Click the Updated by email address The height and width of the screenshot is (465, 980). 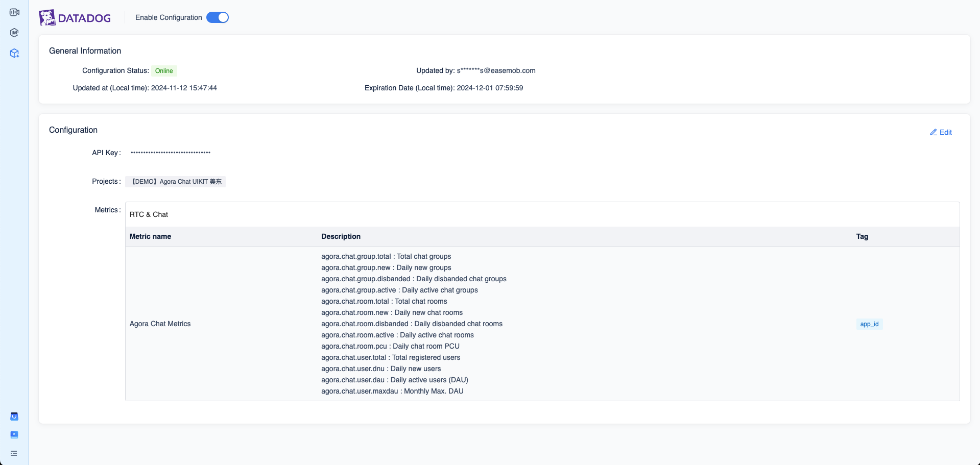(496, 70)
